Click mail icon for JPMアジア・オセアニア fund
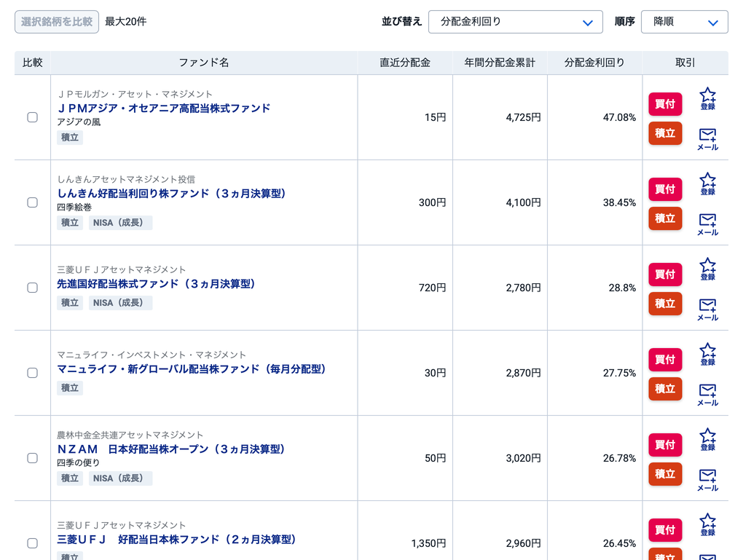Image resolution: width=743 pixels, height=560 pixels. pos(707,139)
